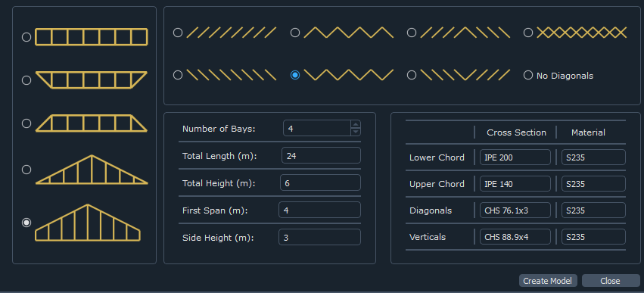This screenshot has height=293, width=644.
Task: Click the Number of Bays label
Action: click(x=219, y=129)
